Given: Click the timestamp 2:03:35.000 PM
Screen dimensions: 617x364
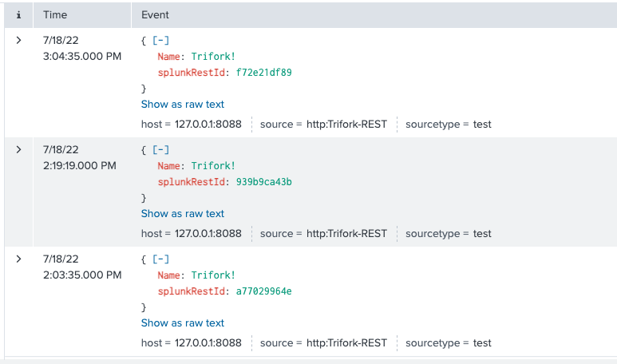Looking at the screenshot, I should (82, 275).
